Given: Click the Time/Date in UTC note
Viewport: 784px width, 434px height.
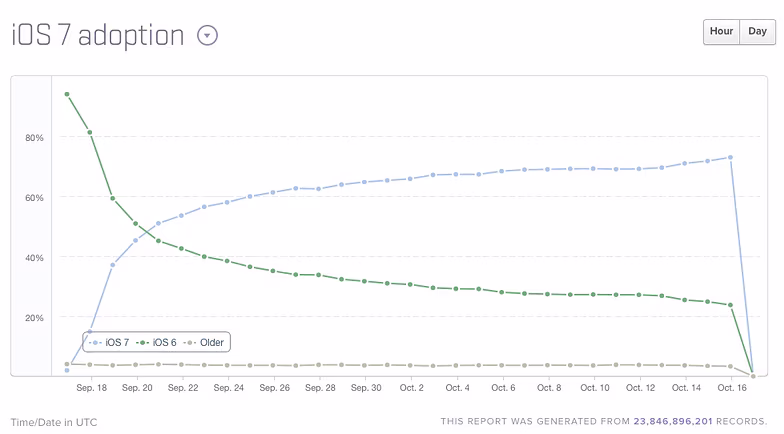Looking at the screenshot, I should [54, 422].
